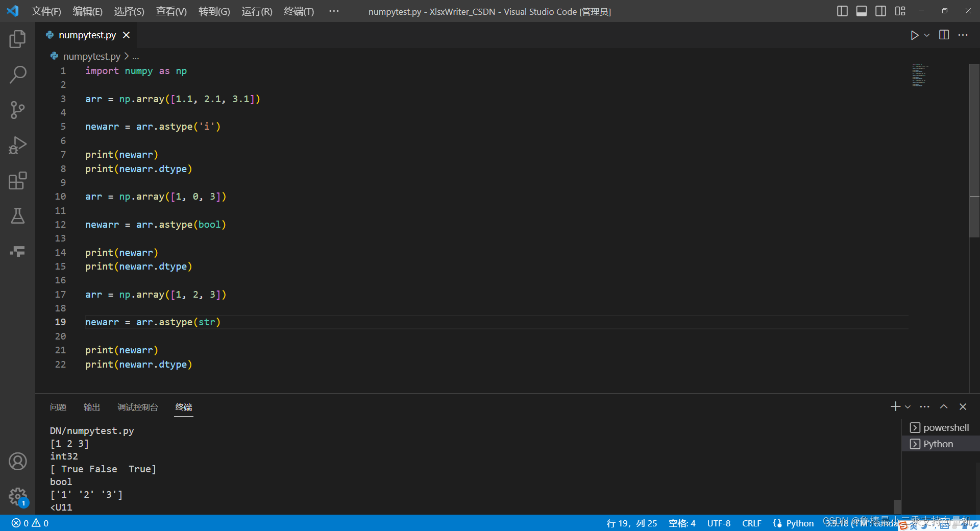Open run options dropdown arrow
Viewport: 980px width, 531px height.
tap(927, 35)
